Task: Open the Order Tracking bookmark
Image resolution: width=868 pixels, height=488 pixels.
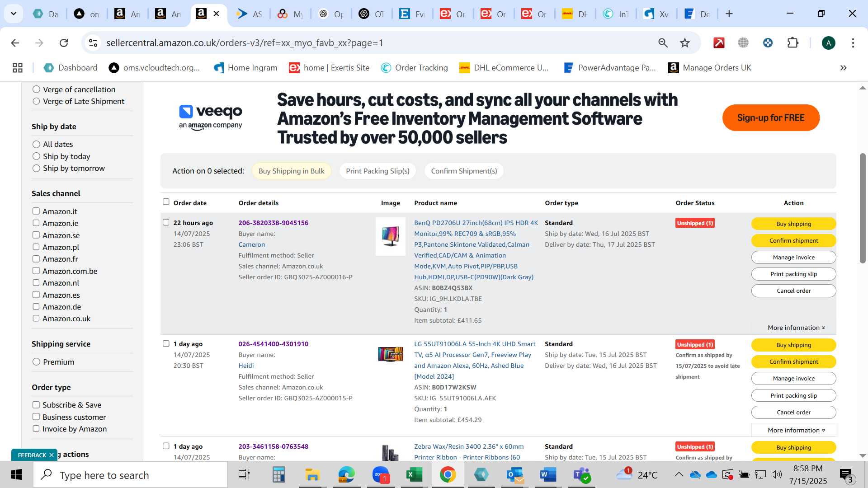Action: (415, 68)
